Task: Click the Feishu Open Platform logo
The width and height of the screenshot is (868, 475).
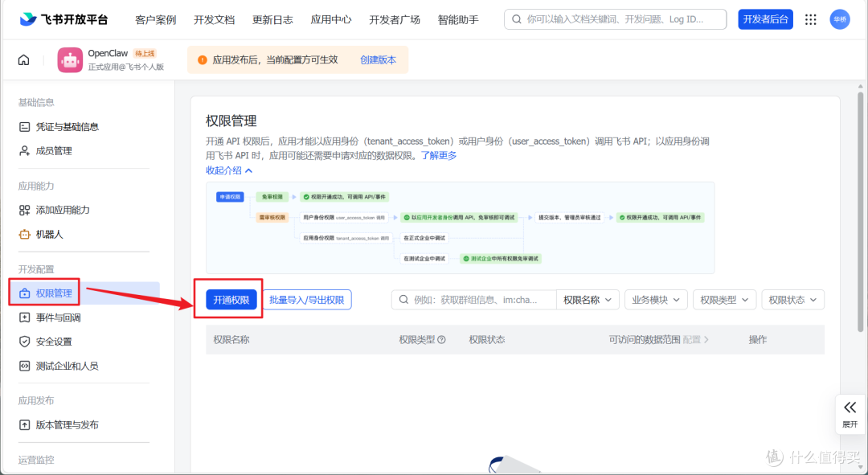Action: click(x=63, y=19)
